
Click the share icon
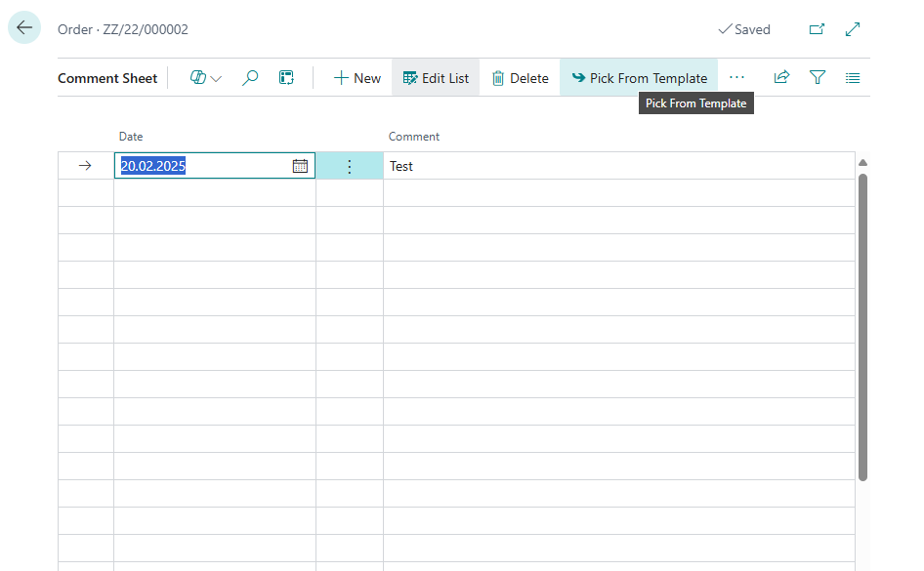[781, 78]
